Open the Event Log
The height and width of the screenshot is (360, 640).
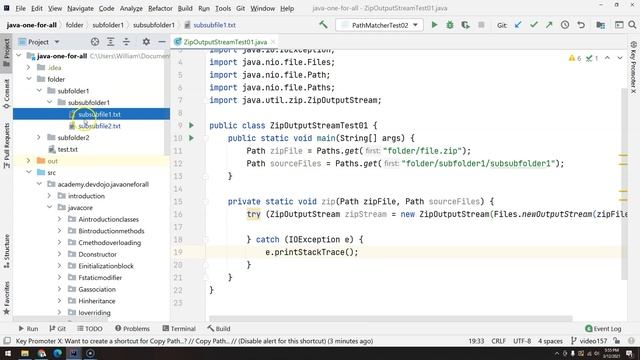[x=603, y=329]
